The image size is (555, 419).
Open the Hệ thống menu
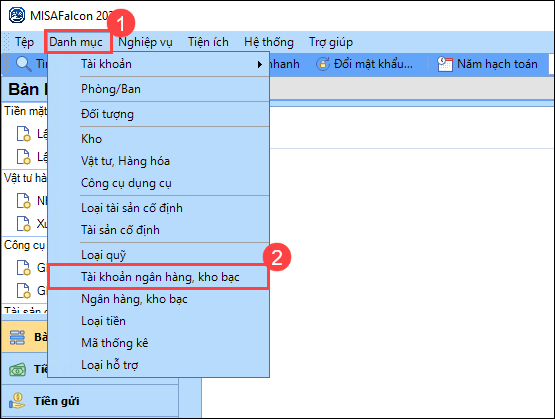(269, 42)
